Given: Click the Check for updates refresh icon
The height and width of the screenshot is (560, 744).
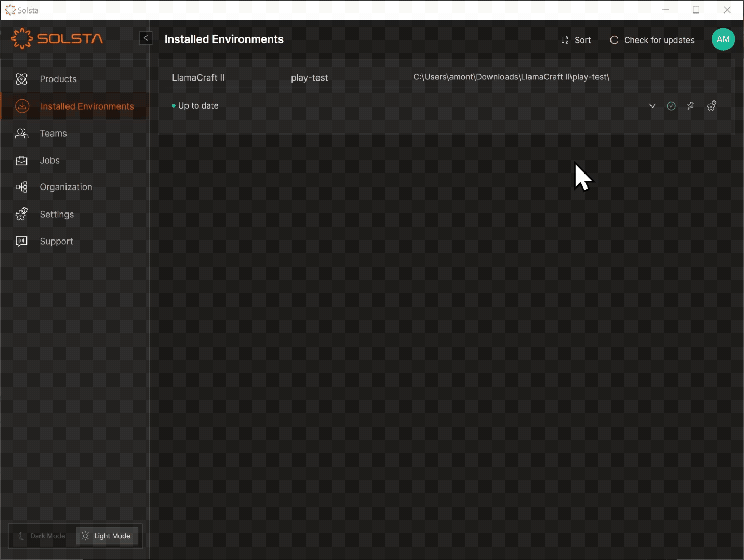Looking at the screenshot, I should [x=614, y=40].
